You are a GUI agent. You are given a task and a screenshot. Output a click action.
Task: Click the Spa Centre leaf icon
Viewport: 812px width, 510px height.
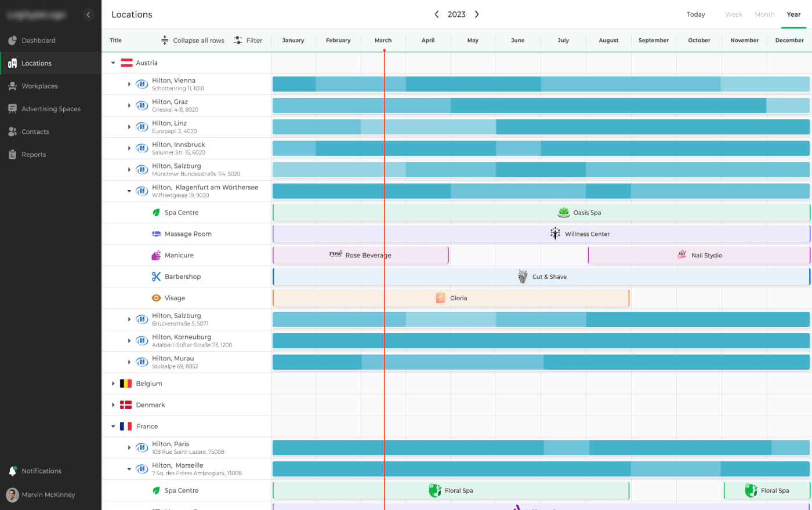(155, 212)
